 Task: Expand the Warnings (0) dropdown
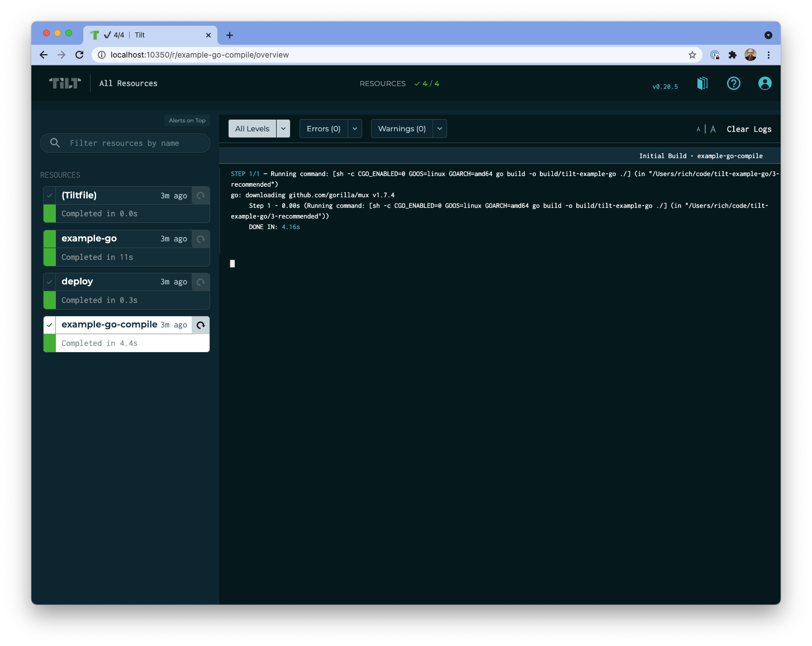(439, 129)
